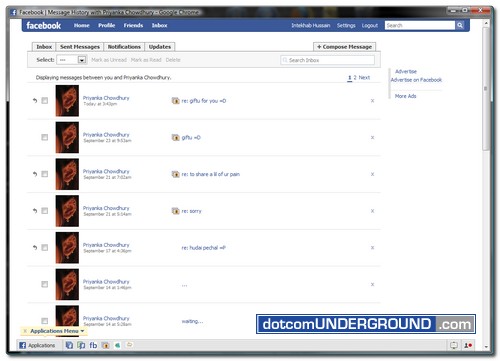Viewport: 500px width, 361px height.
Task: Click Mark as Unread action
Action: pos(109,60)
